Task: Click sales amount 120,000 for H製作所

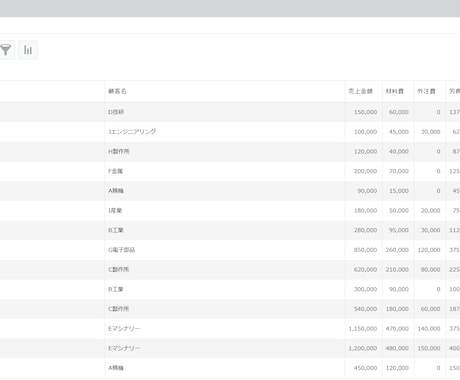Action: tap(365, 151)
